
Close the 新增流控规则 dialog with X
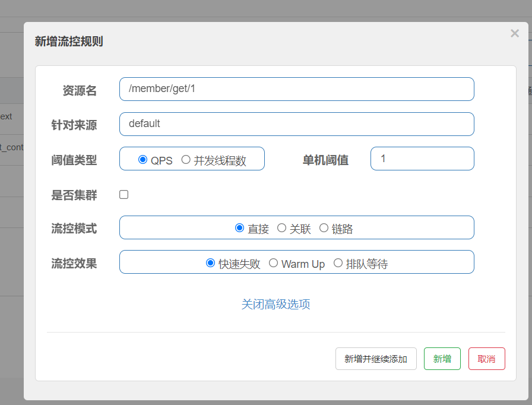(x=514, y=34)
